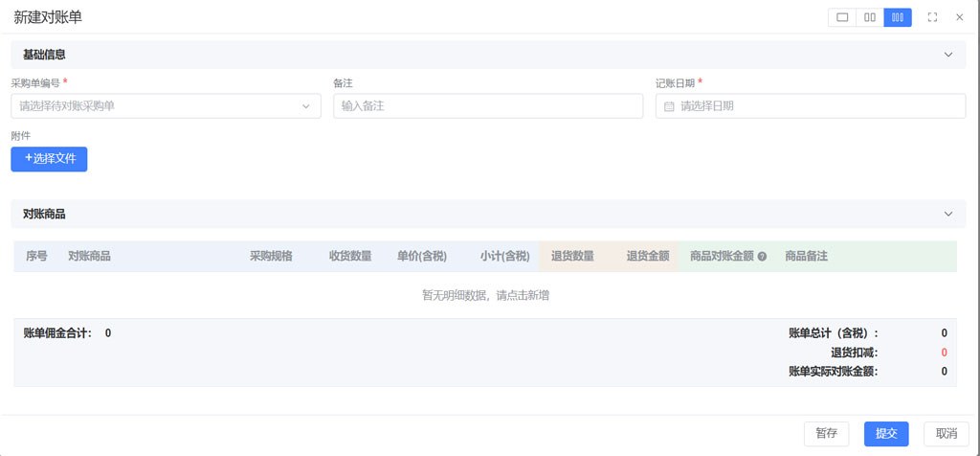The height and width of the screenshot is (456, 980).
Task: Click the 商品对账金额 column header
Action: point(722,256)
